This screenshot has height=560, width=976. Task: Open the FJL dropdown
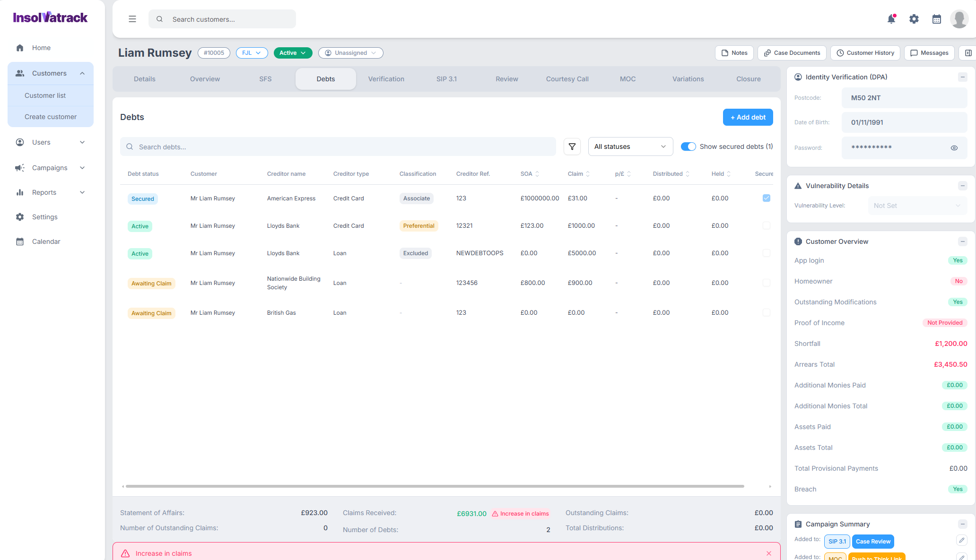click(252, 53)
